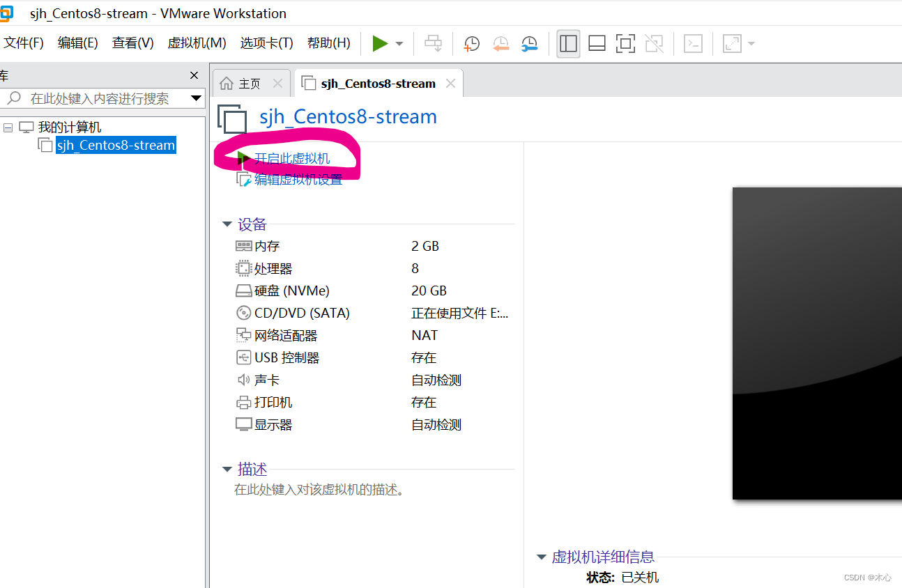Select 我的计算机 in the library tree
The height and width of the screenshot is (588, 902).
tap(69, 127)
